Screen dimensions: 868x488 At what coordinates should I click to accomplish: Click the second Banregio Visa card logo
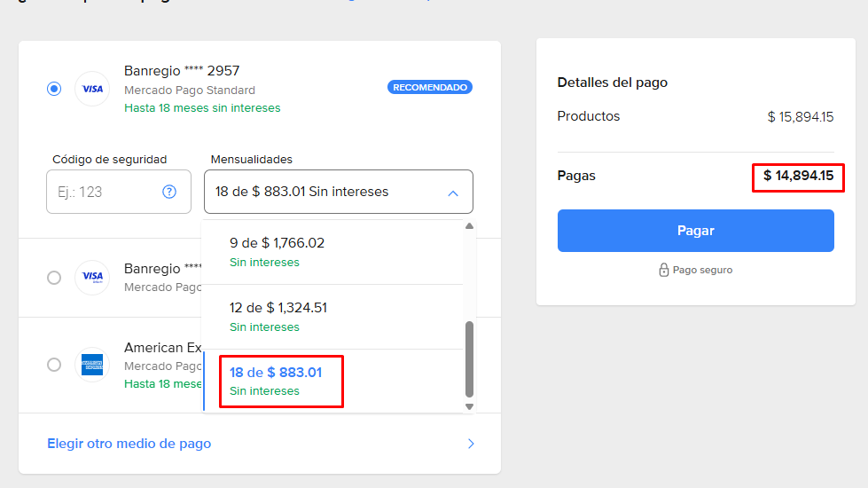pyautogui.click(x=92, y=278)
